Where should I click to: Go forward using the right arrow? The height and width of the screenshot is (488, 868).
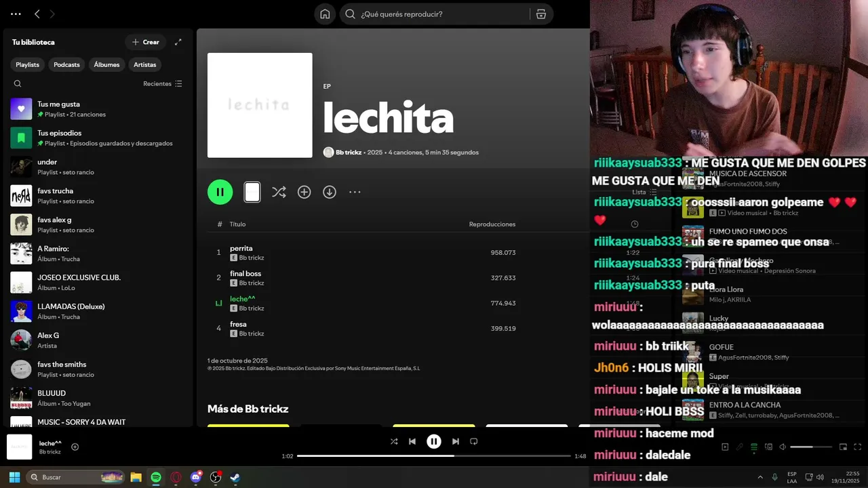tap(52, 14)
